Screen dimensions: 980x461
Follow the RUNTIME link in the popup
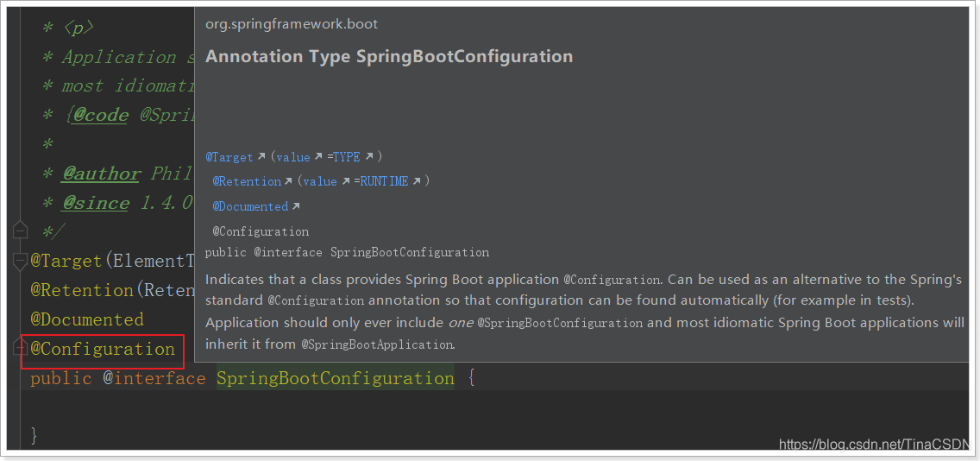coord(385,181)
